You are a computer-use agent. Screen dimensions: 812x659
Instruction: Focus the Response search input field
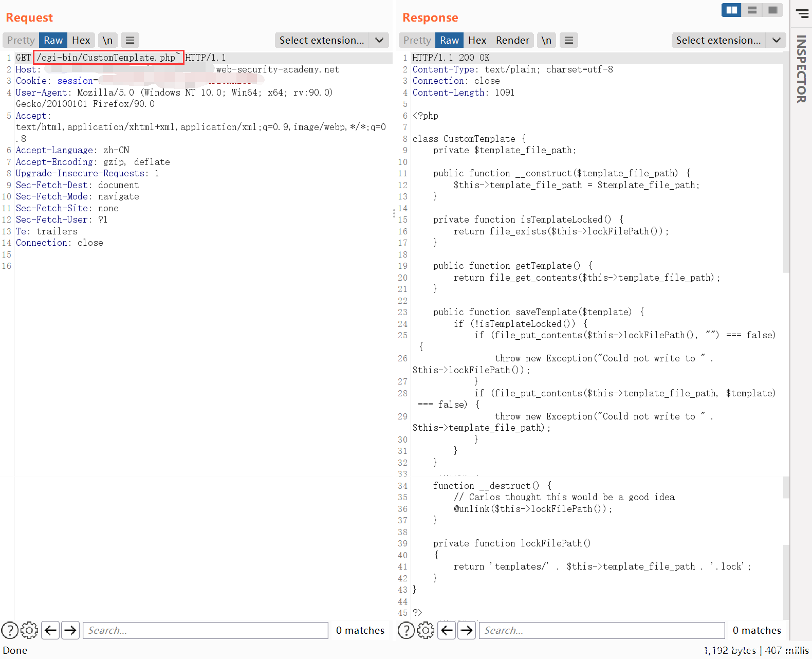pos(601,630)
